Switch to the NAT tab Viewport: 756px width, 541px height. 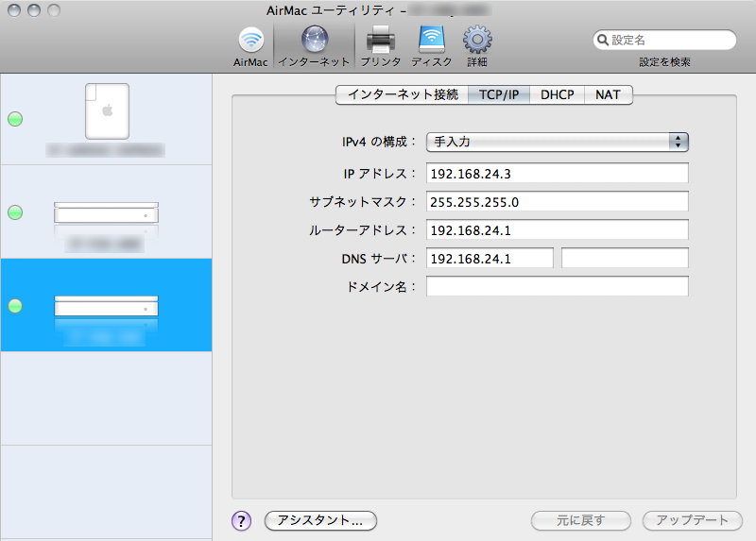click(x=608, y=94)
